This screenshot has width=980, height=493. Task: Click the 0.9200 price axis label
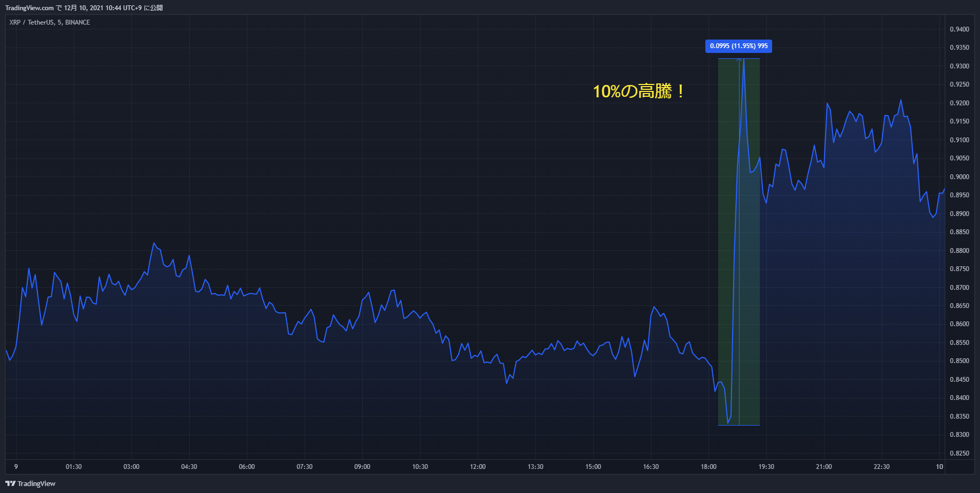pyautogui.click(x=959, y=103)
